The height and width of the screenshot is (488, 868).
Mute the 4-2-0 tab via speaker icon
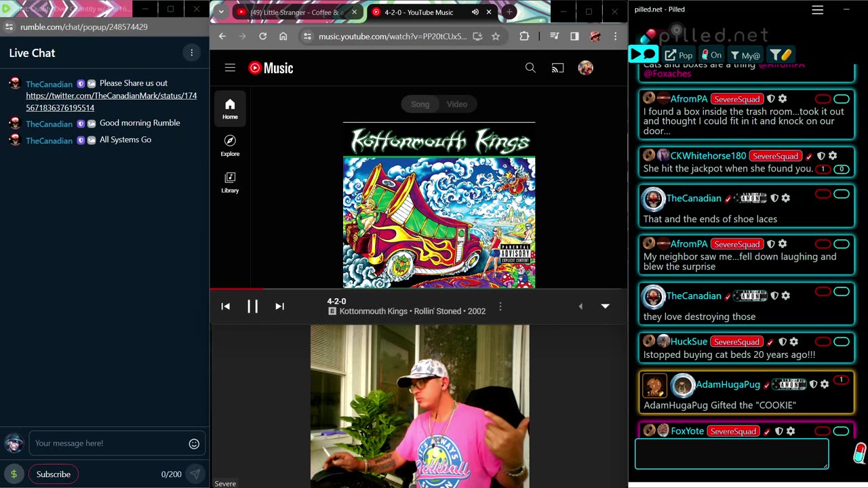coord(475,12)
